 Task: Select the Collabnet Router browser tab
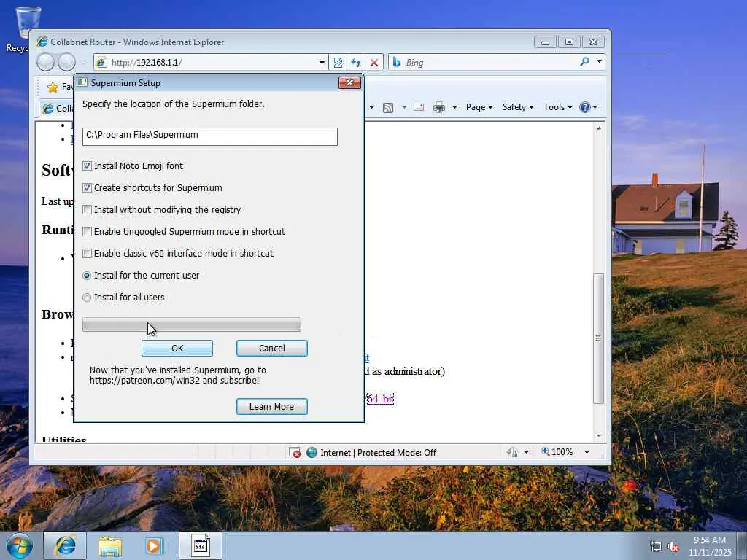tap(57, 109)
